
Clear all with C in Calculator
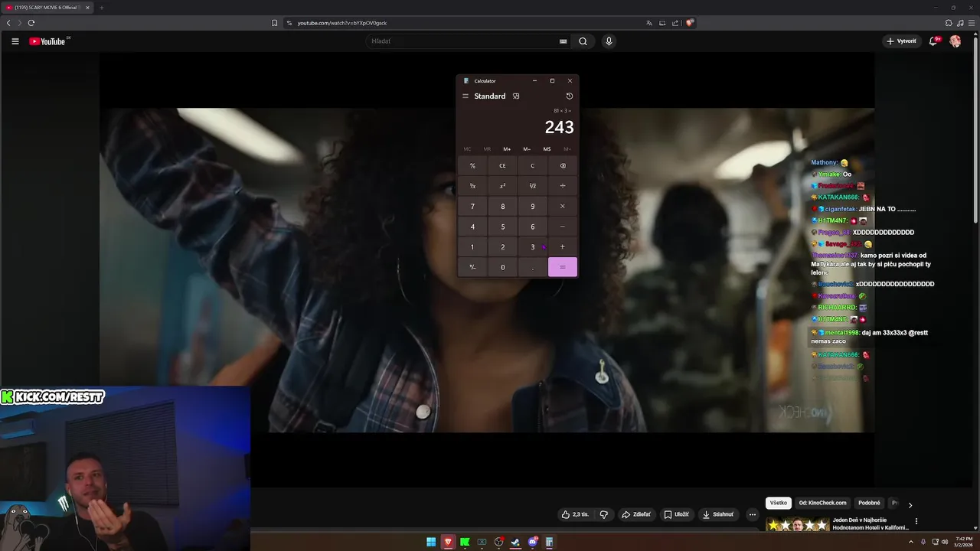click(533, 166)
